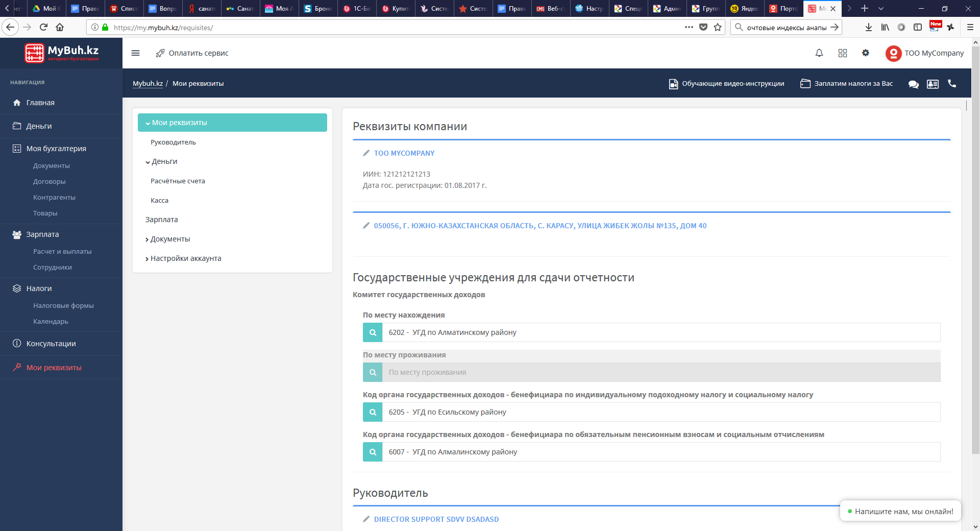Viewport: 980px width, 531px height.
Task: Click the MyBuh.kz logo
Action: click(x=61, y=53)
